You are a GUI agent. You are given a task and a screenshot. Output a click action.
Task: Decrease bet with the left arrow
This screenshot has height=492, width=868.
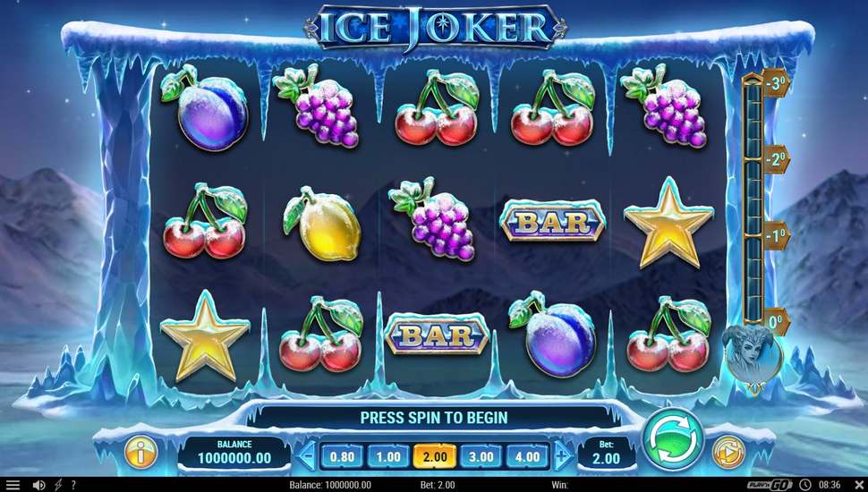tap(306, 456)
